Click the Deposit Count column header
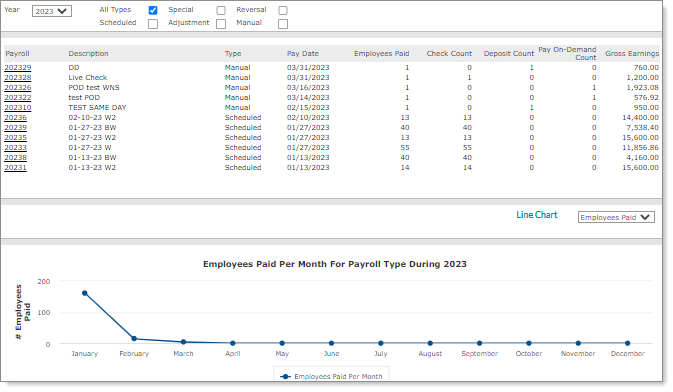 click(x=509, y=54)
